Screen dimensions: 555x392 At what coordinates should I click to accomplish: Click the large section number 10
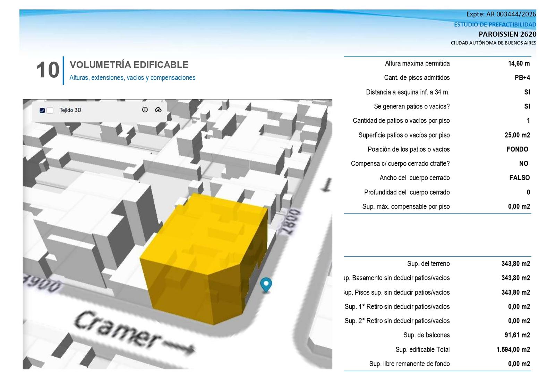pyautogui.click(x=48, y=70)
